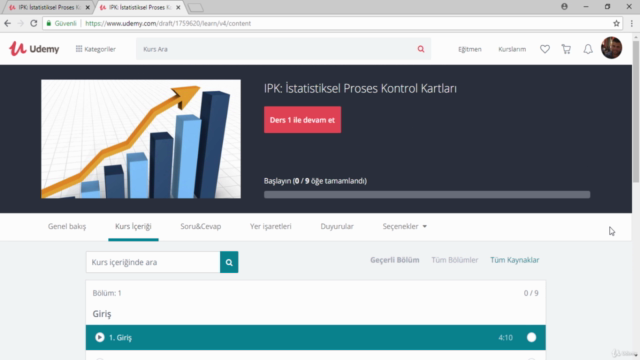Open the 1. Giriş lecture row
This screenshot has width=640, height=360.
(x=316, y=338)
